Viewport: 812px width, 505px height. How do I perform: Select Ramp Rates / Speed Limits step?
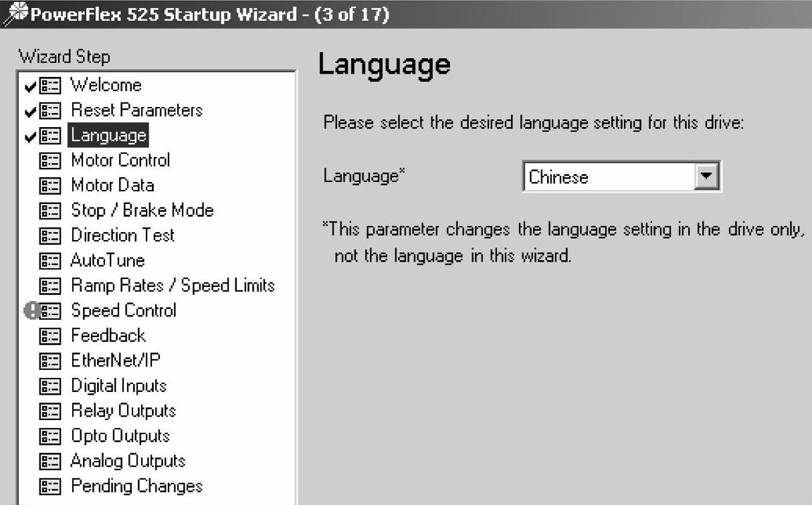[x=173, y=286]
